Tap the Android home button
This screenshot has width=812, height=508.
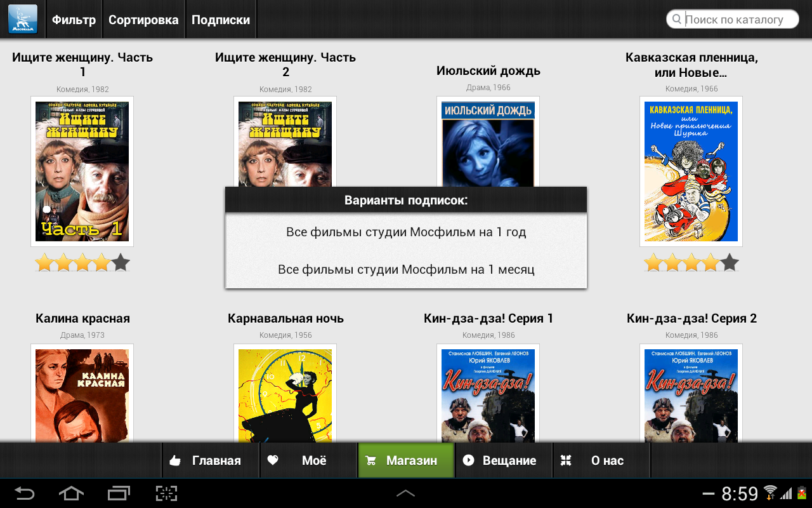[x=70, y=493]
